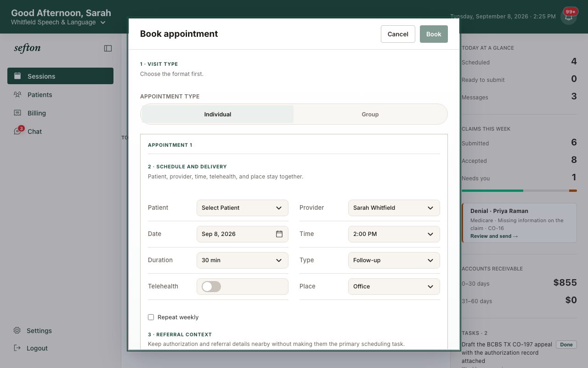Click the Cancel button
The image size is (588, 368).
pos(398,34)
